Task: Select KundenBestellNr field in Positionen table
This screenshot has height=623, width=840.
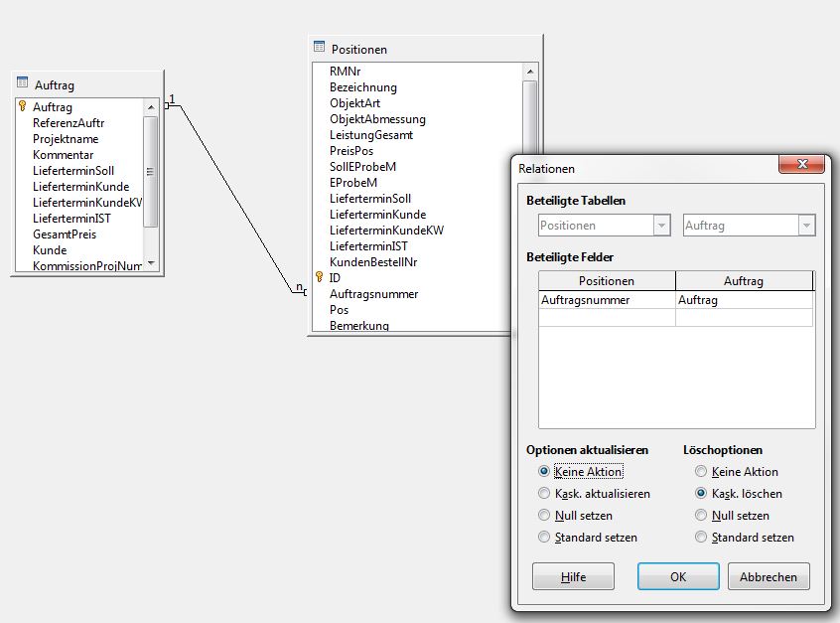Action: tap(373, 262)
